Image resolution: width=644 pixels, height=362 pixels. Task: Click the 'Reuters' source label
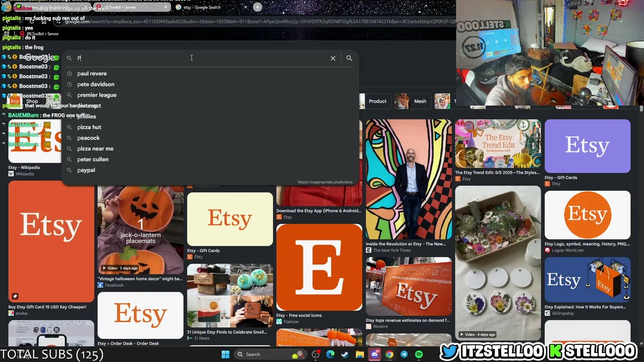pos(380,326)
